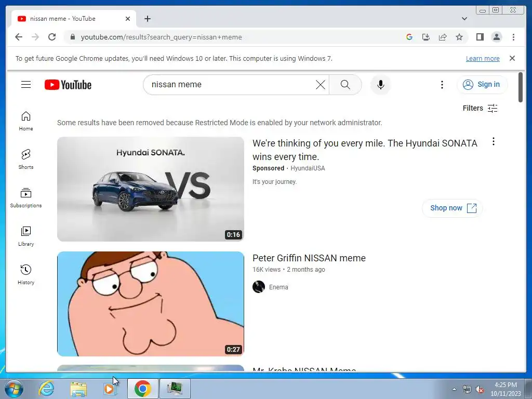Open the Chrome three-dot menu
The image size is (532, 399).
coord(513,37)
